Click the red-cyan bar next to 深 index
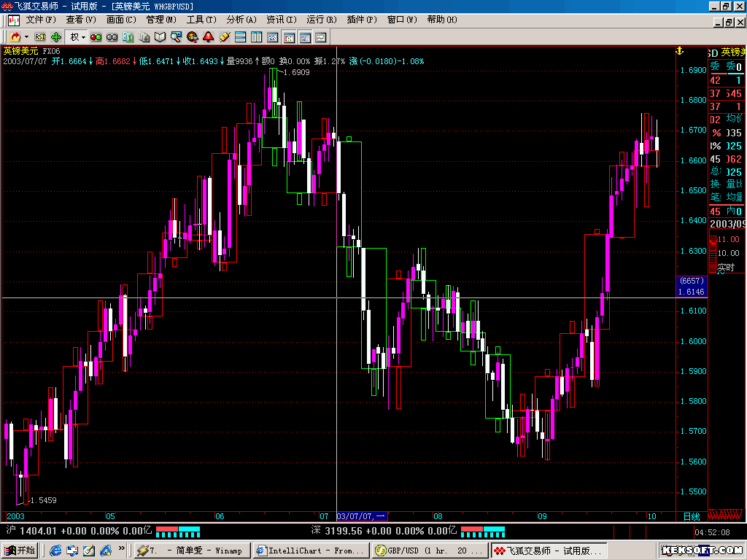747x560 pixels. (x=483, y=532)
